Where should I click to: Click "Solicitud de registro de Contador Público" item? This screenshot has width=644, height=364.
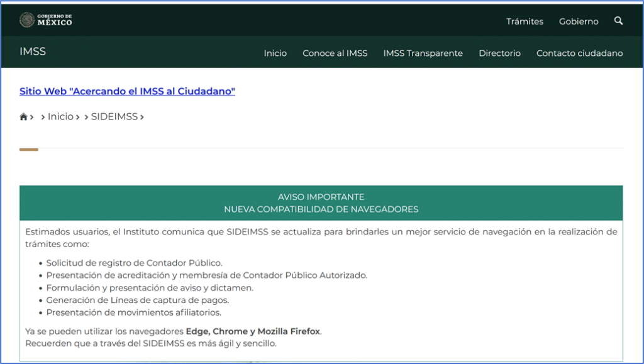pyautogui.click(x=134, y=263)
